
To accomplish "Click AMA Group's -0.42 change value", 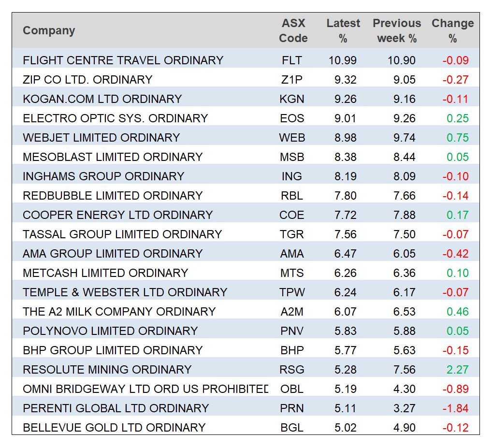I will point(455,254).
